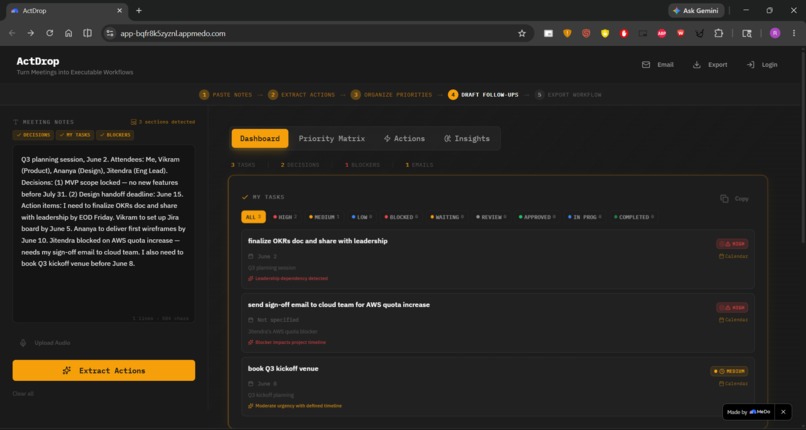806x430 pixels.
Task: Click the browser Forward arrow
Action: (31, 33)
